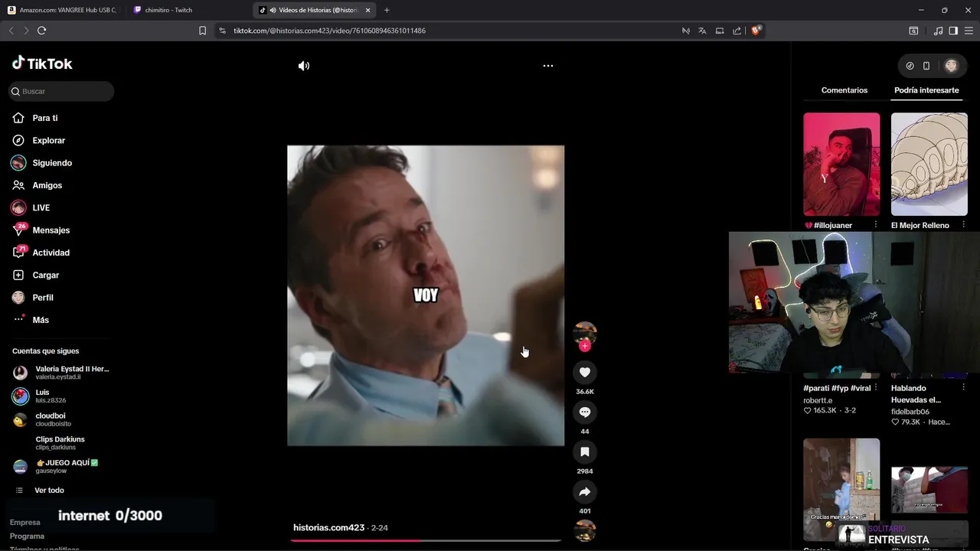Click the URL in the address bar
This screenshot has height=551, width=980.
point(329,31)
